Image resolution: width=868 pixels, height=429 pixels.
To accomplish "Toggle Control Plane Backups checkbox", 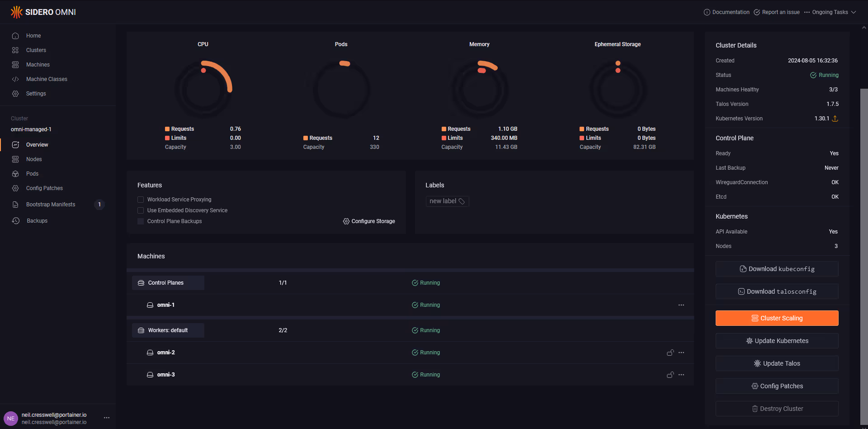I will coord(141,221).
